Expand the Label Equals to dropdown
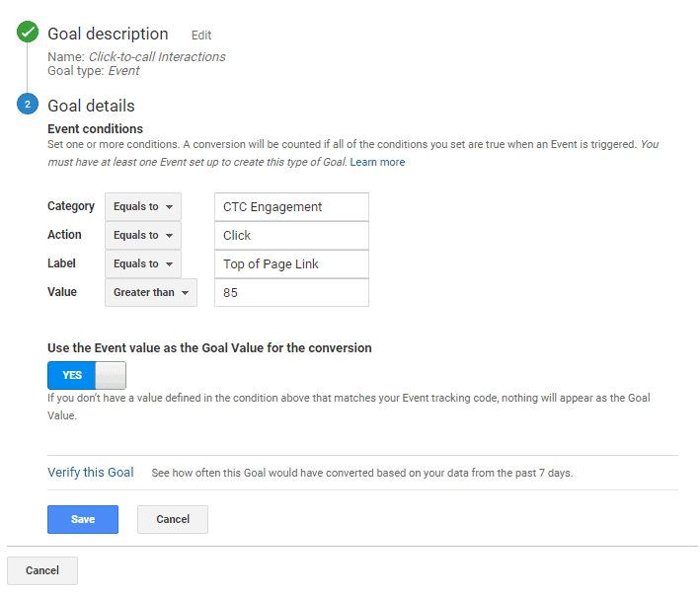This screenshot has height=597, width=700. tap(143, 263)
